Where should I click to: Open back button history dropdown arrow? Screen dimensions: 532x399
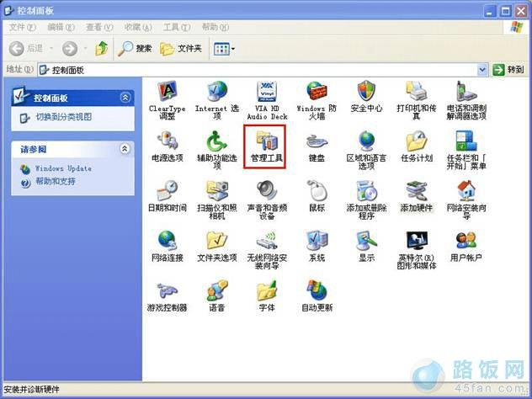click(51, 49)
